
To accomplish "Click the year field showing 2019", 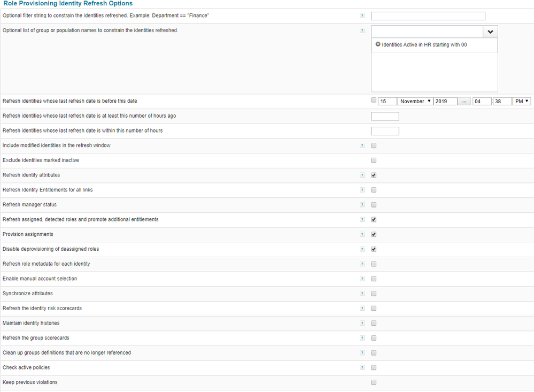I will [x=445, y=101].
